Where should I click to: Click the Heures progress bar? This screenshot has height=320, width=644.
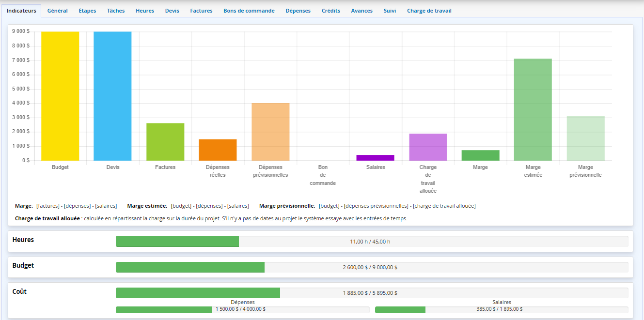pyautogui.click(x=372, y=241)
